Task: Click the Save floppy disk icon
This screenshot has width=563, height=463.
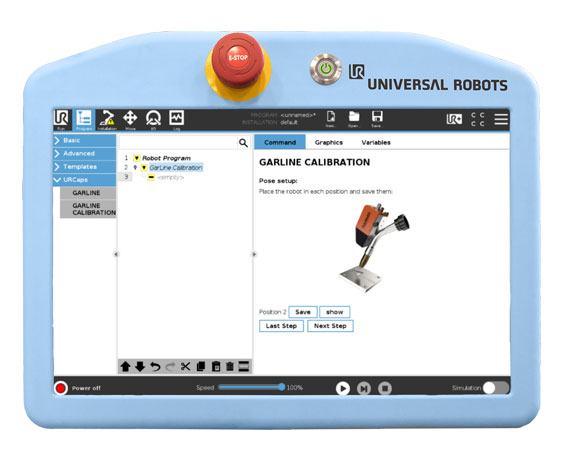Action: (377, 119)
